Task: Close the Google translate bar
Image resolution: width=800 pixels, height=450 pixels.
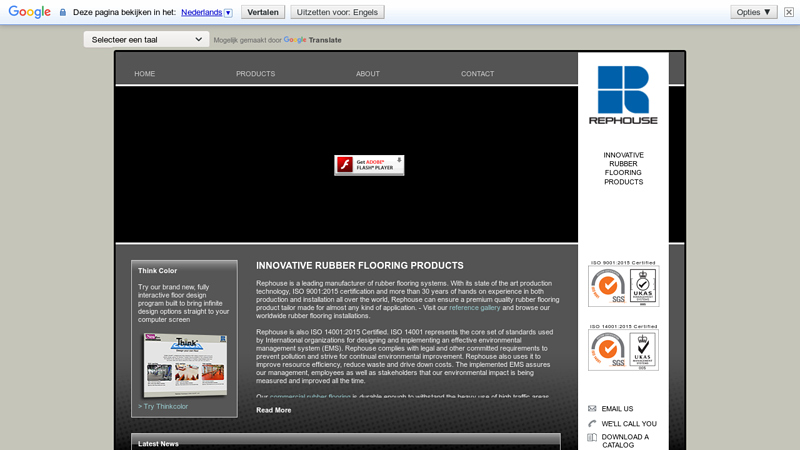Action: pyautogui.click(x=788, y=12)
